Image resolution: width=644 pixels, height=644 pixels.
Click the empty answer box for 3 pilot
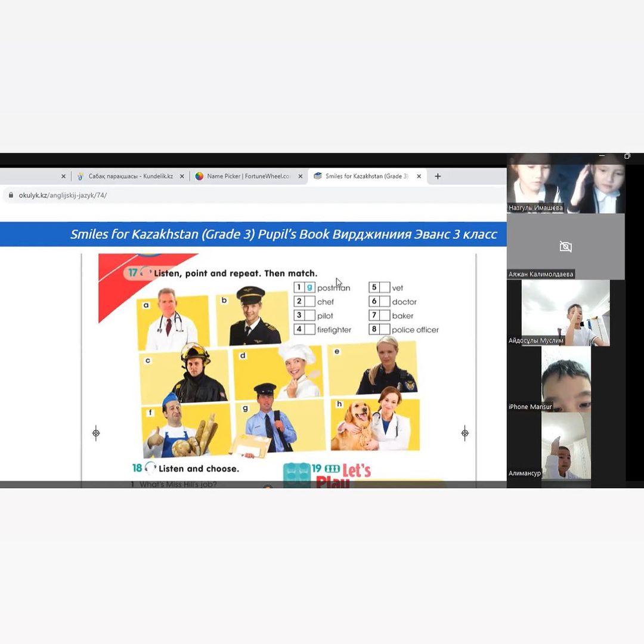click(309, 315)
